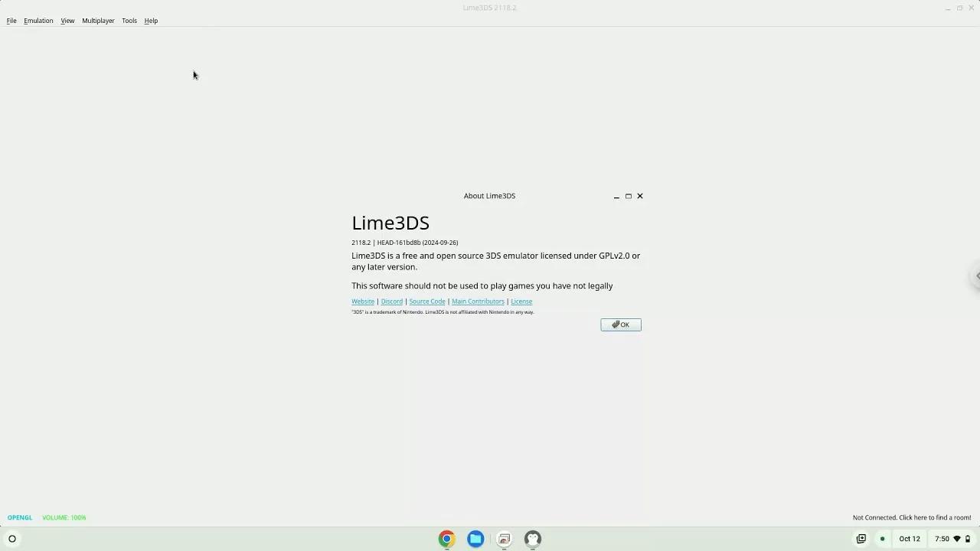
Task: Open the Oct 12 date calendar
Action: click(910, 539)
